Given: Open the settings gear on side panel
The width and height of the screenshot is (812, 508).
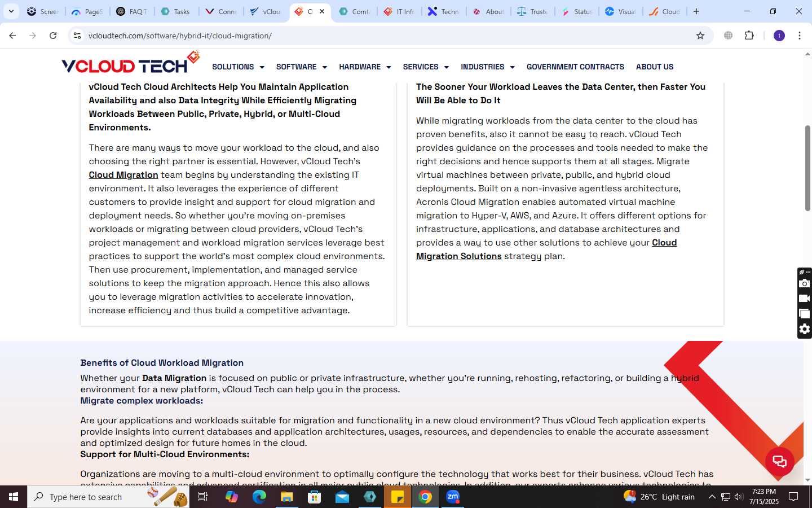Looking at the screenshot, I should [805, 329].
